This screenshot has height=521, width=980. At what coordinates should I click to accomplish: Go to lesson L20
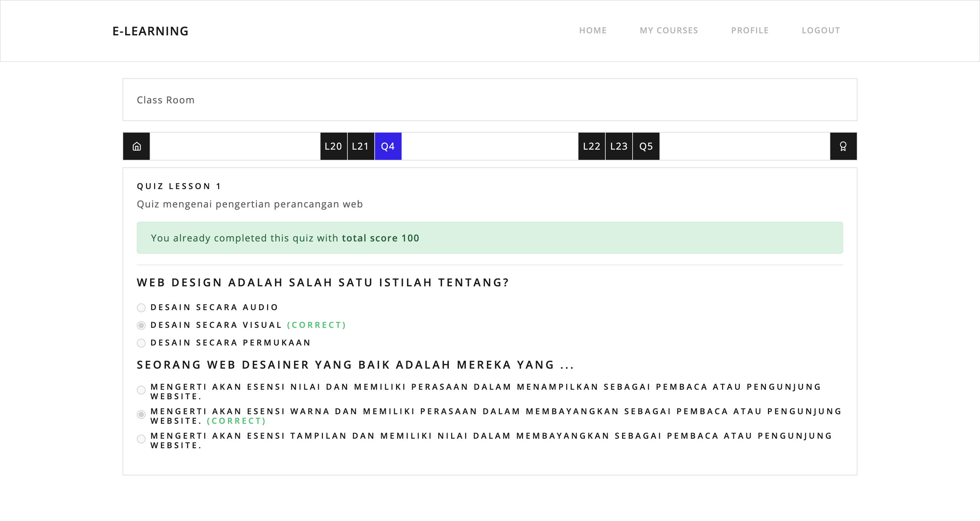(x=333, y=147)
